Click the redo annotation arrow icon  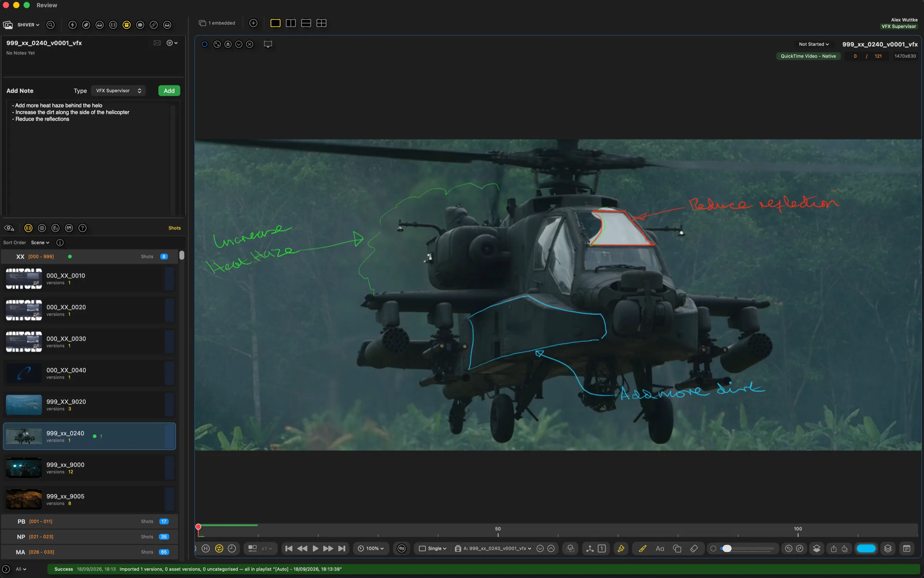[800, 548]
